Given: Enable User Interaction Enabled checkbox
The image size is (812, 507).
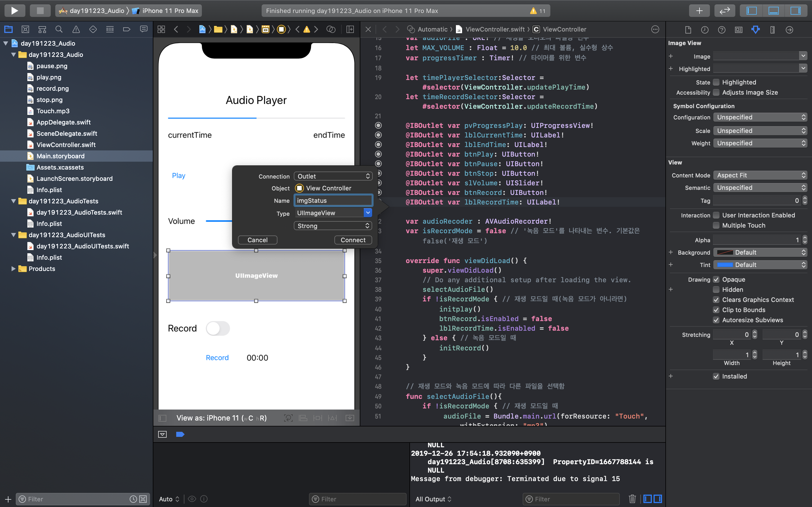Looking at the screenshot, I should pos(716,215).
